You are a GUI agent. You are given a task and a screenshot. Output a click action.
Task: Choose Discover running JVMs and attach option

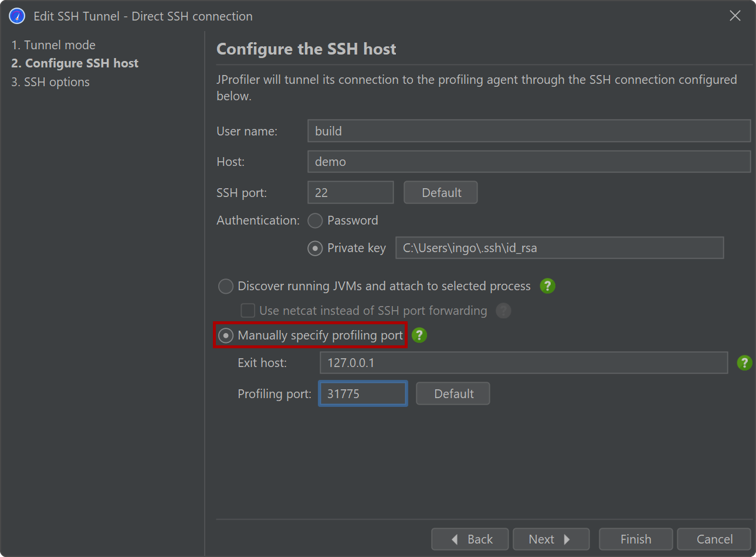pyautogui.click(x=226, y=286)
